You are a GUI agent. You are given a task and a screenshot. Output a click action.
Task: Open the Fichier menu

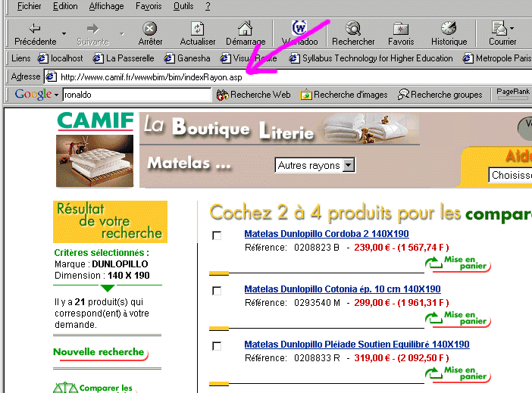tap(30, 6)
